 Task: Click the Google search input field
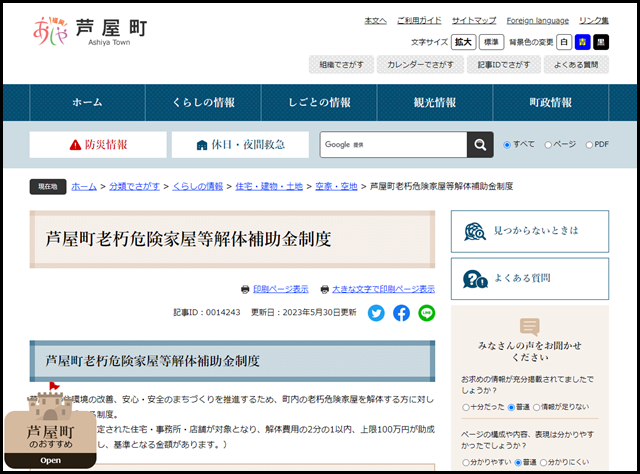click(392, 144)
